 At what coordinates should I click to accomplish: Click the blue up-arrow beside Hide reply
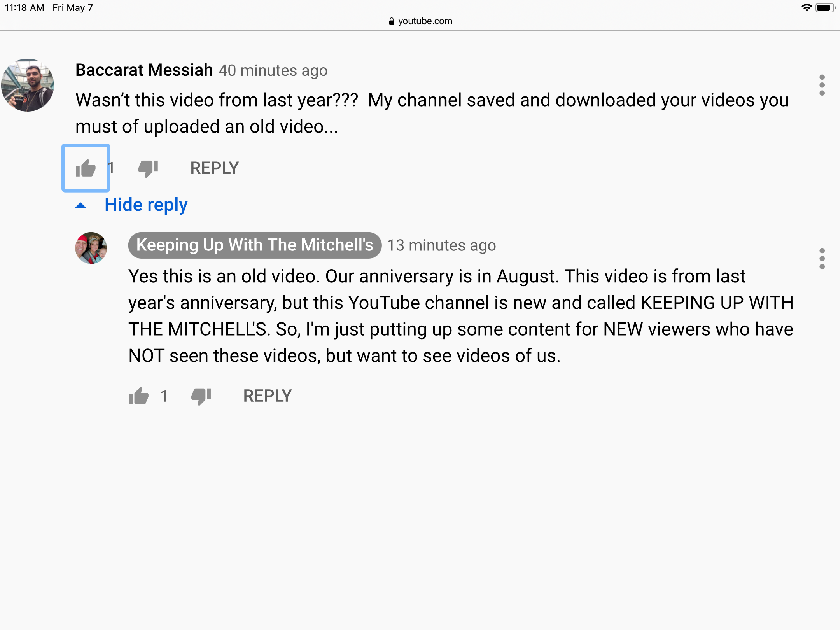point(80,205)
